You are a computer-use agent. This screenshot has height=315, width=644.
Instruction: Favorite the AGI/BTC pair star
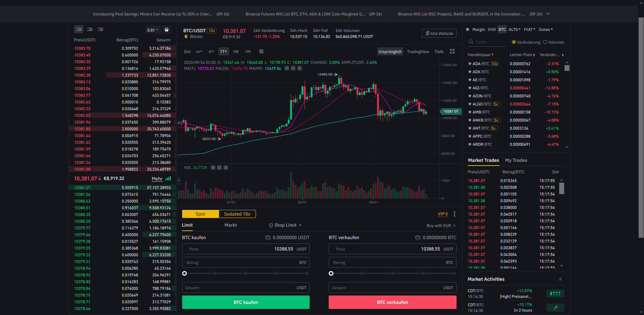pyautogui.click(x=470, y=88)
